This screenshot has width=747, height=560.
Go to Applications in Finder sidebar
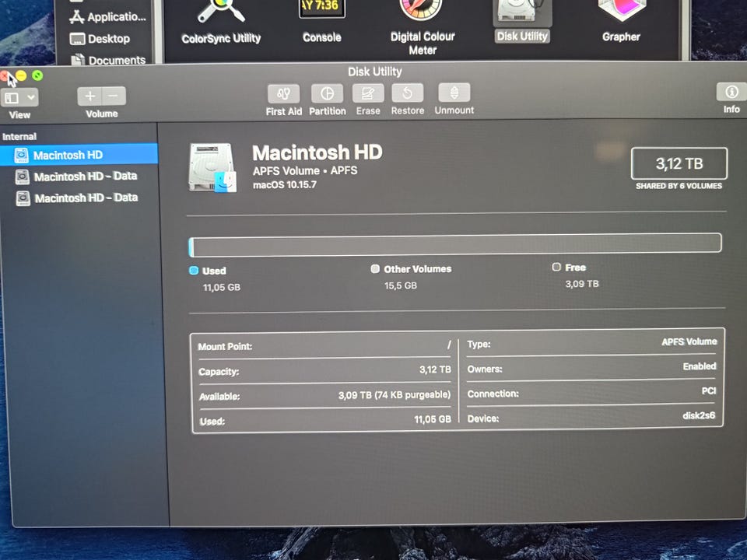coord(107,17)
